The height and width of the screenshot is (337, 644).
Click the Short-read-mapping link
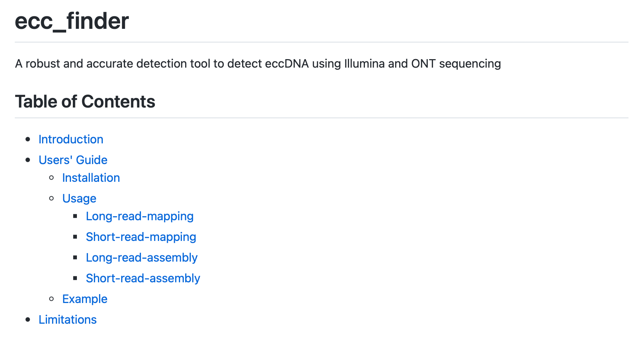tap(141, 237)
